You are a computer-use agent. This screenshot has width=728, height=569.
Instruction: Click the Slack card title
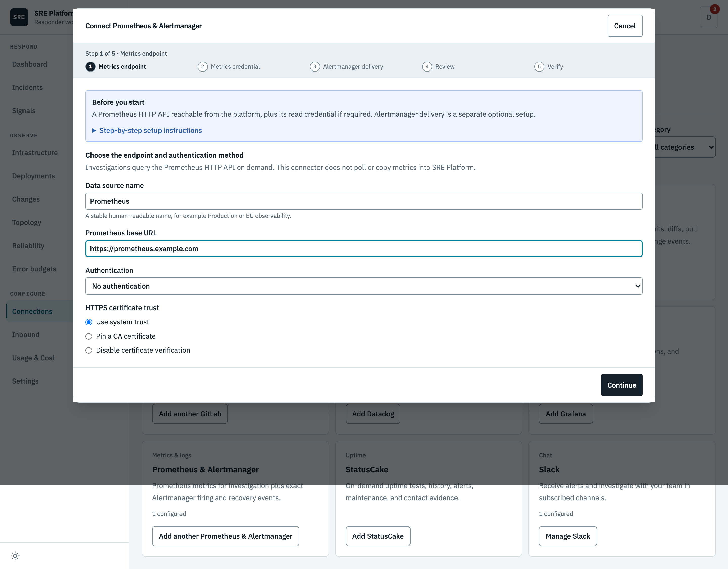pos(549,470)
